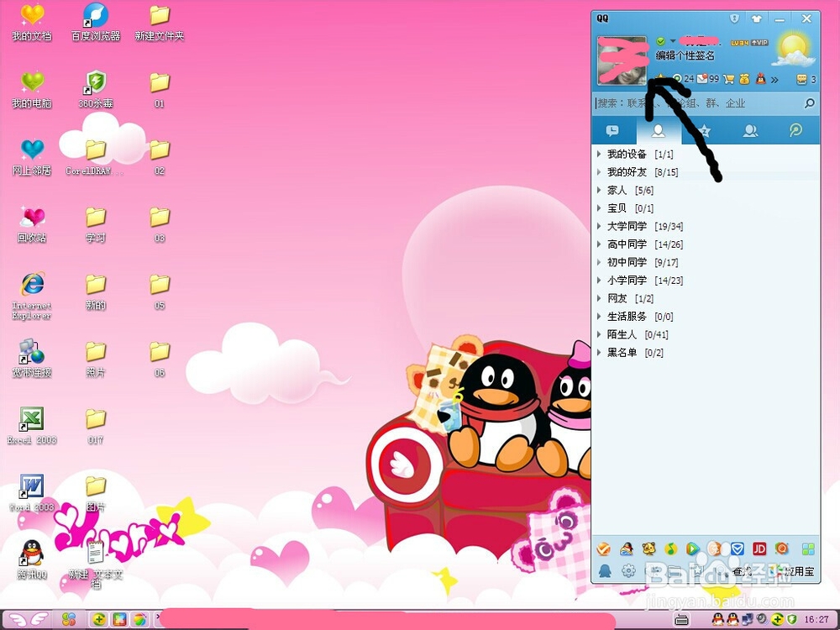Open Baidu Browser desktop shortcut
Viewport: 840px width, 630px height.
(96, 23)
